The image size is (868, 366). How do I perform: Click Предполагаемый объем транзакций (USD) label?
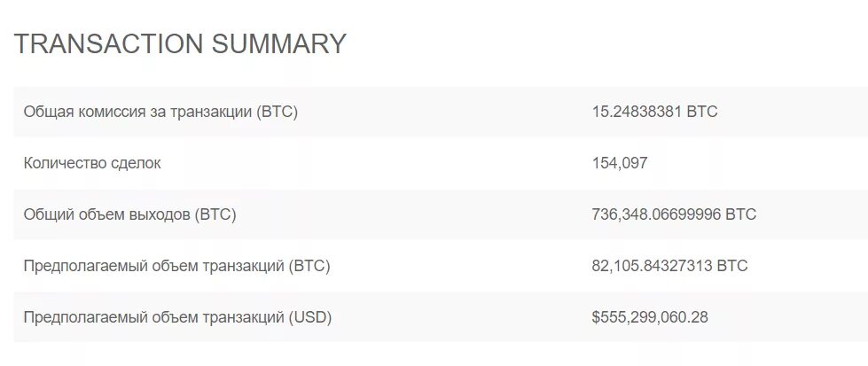tap(177, 318)
